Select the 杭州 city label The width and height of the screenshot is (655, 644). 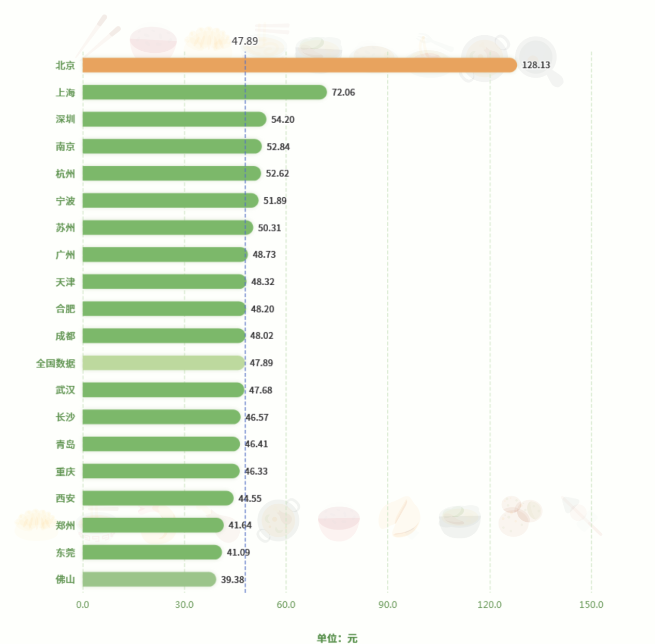65,173
